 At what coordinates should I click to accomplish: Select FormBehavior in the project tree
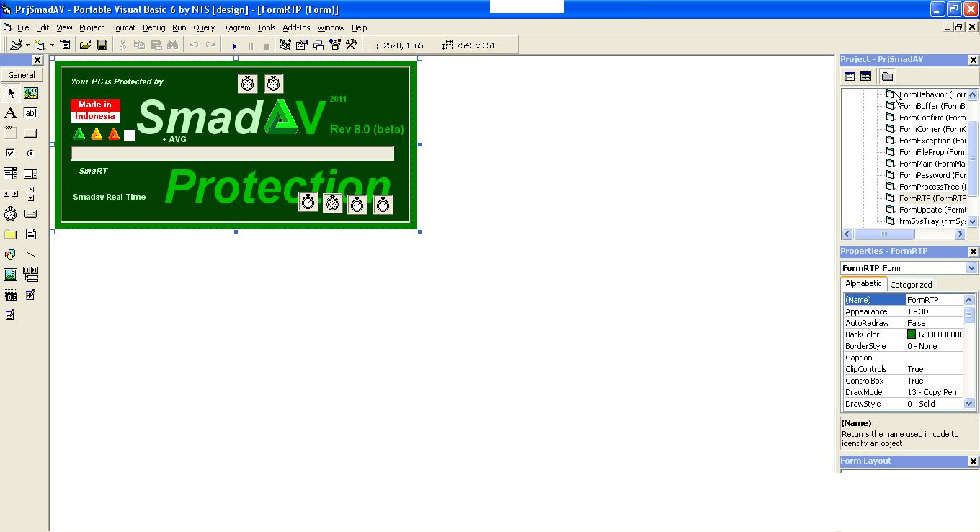coord(932,94)
